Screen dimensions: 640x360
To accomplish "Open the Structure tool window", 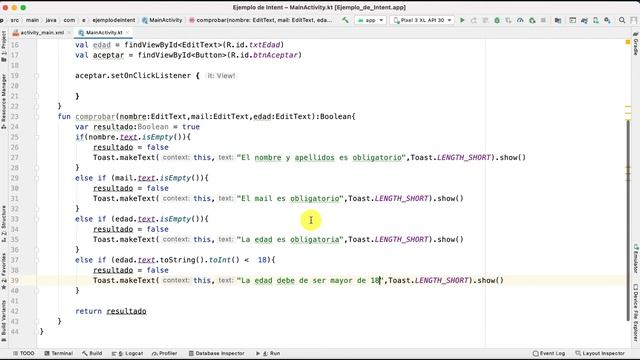I will tap(4, 224).
